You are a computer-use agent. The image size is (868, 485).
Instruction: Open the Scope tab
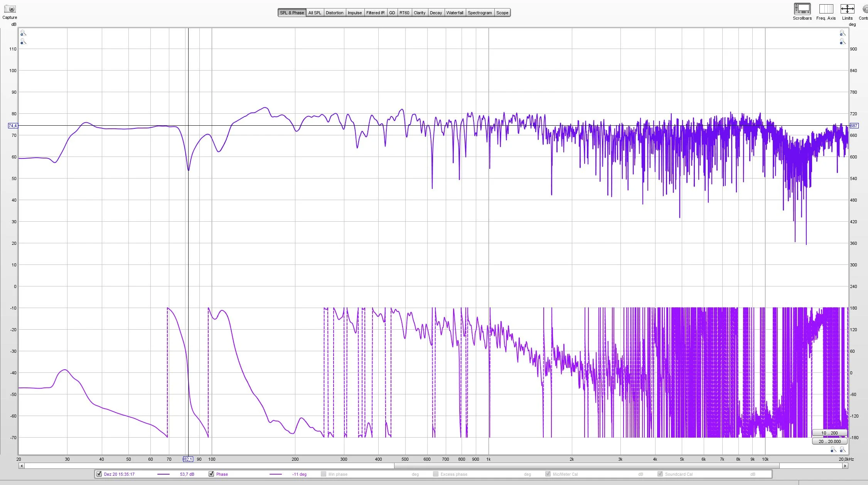coord(502,13)
